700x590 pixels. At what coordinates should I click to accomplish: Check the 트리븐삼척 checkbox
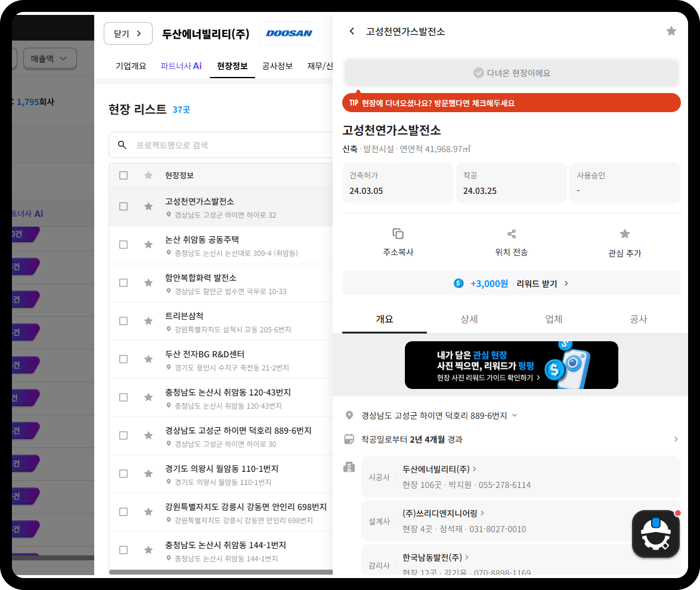pos(123,321)
